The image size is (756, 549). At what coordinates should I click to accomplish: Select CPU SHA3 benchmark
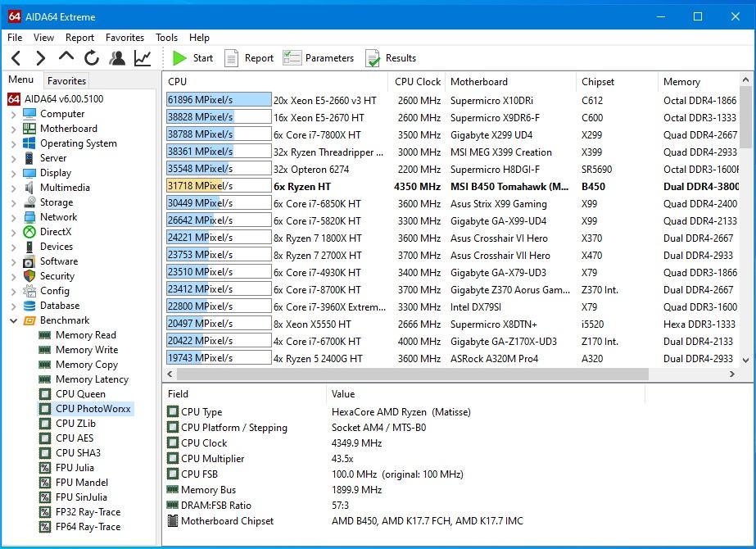78,453
